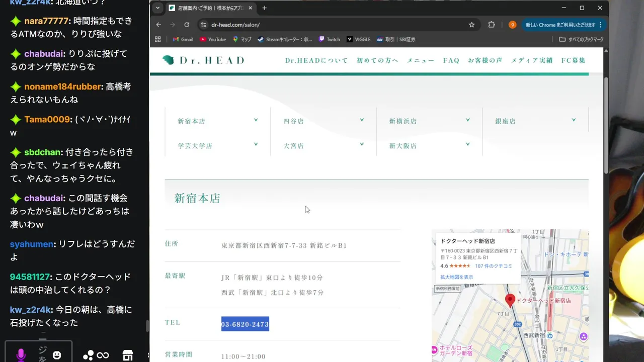Click the channel points bubbles icon

(x=88, y=355)
